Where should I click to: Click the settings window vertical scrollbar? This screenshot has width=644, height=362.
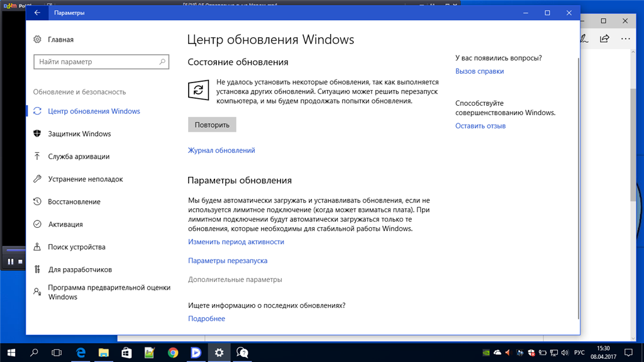pyautogui.click(x=579, y=188)
